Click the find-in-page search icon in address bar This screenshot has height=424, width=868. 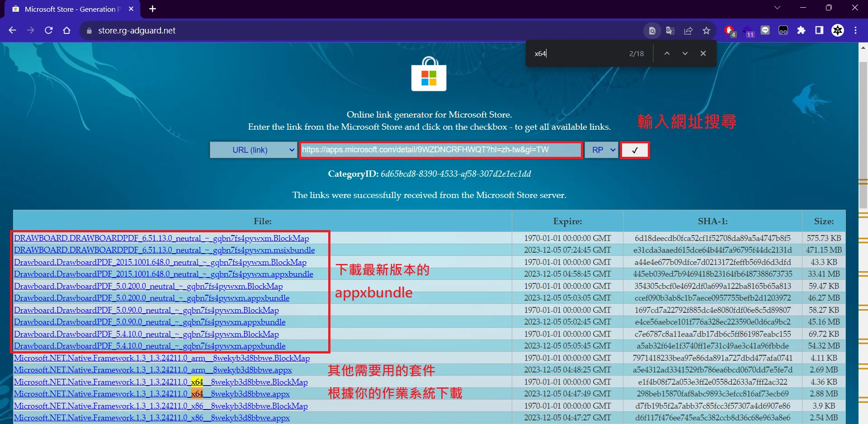click(x=652, y=30)
